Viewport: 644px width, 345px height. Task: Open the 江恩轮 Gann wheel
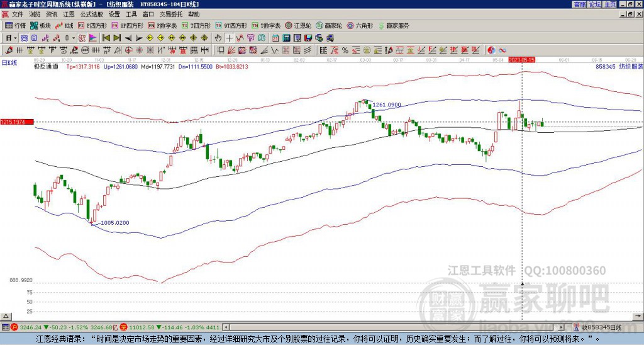[297, 25]
